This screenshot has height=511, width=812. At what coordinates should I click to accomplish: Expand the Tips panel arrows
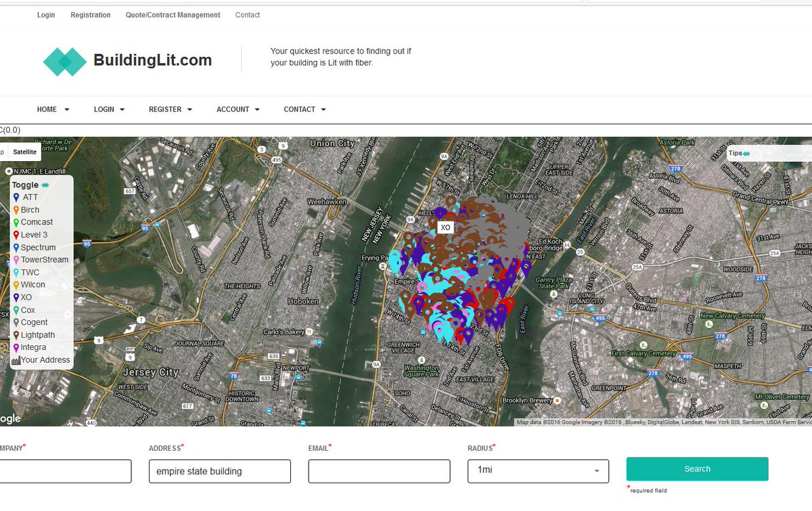(x=746, y=154)
